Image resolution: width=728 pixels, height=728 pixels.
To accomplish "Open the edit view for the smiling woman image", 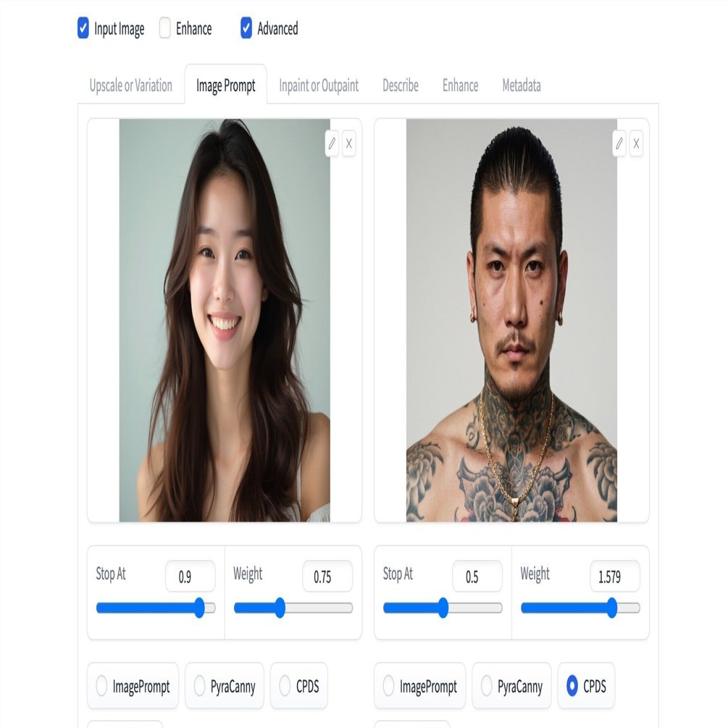I will click(x=331, y=144).
